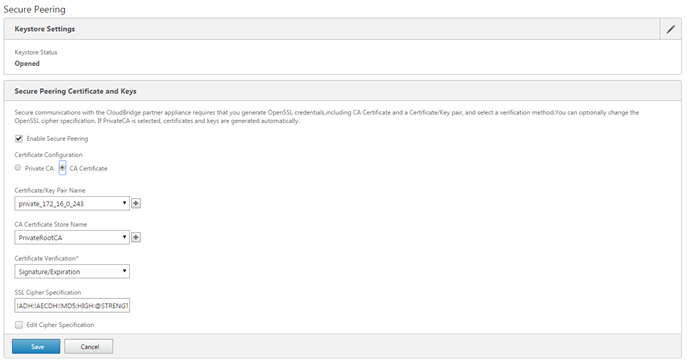Add new Certificate/Key Pair with plus icon
This screenshot has height=361, width=687.
coord(136,203)
